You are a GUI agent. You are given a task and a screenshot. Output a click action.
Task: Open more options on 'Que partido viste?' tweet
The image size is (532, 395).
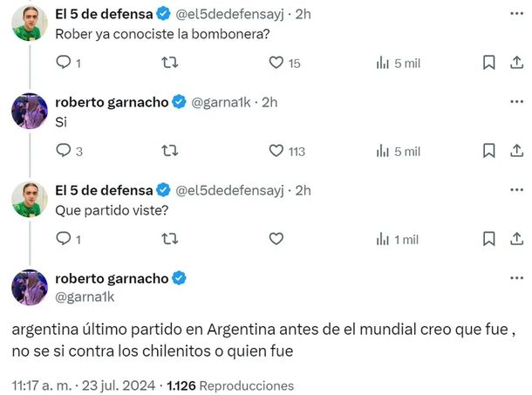[x=514, y=190]
